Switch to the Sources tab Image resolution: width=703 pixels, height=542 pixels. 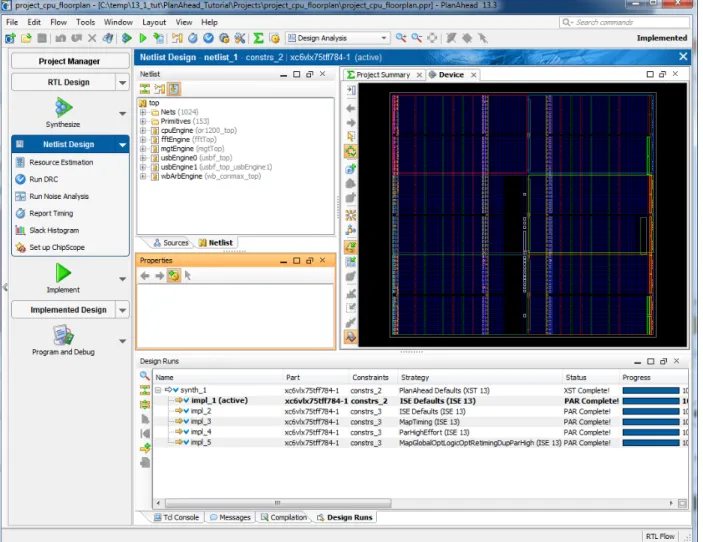click(171, 243)
